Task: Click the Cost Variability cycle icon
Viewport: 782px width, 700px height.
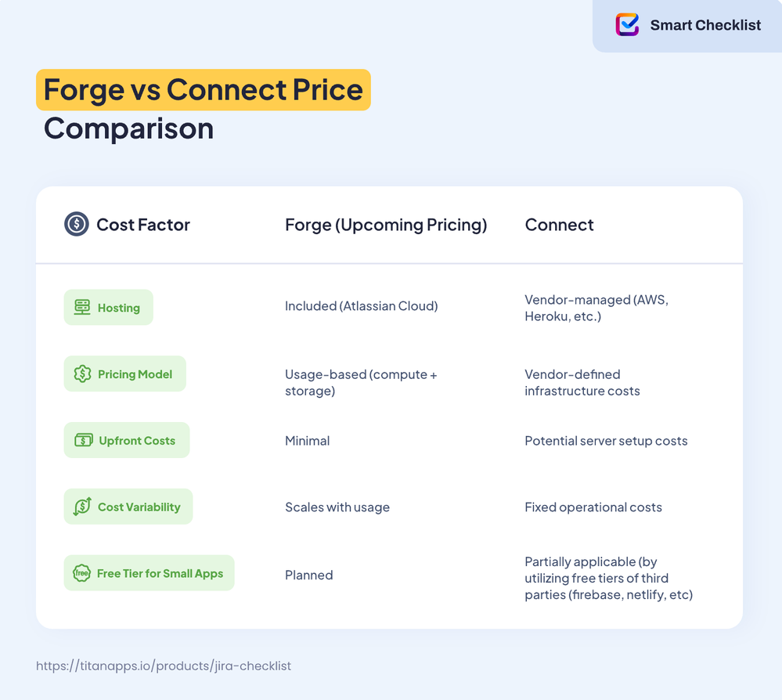Action: click(x=82, y=507)
